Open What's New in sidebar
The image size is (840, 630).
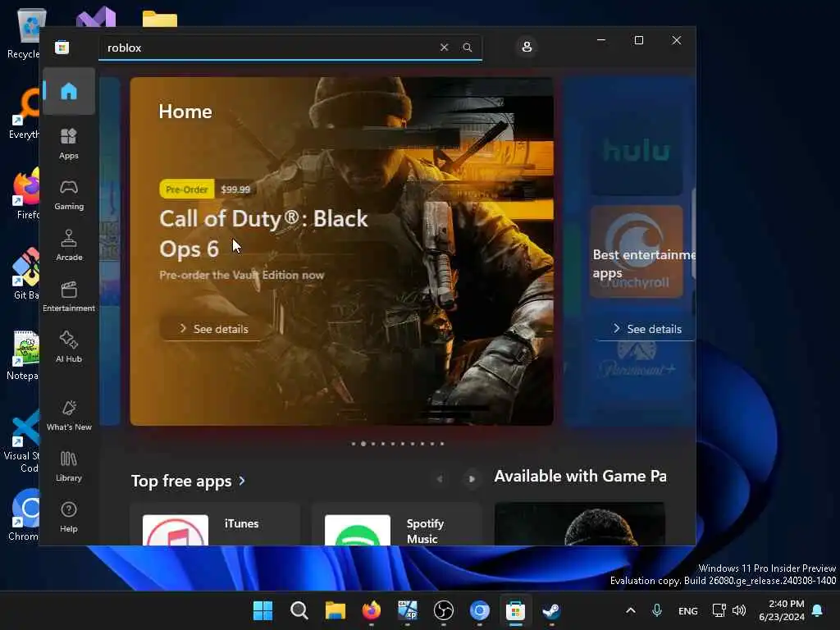point(69,416)
